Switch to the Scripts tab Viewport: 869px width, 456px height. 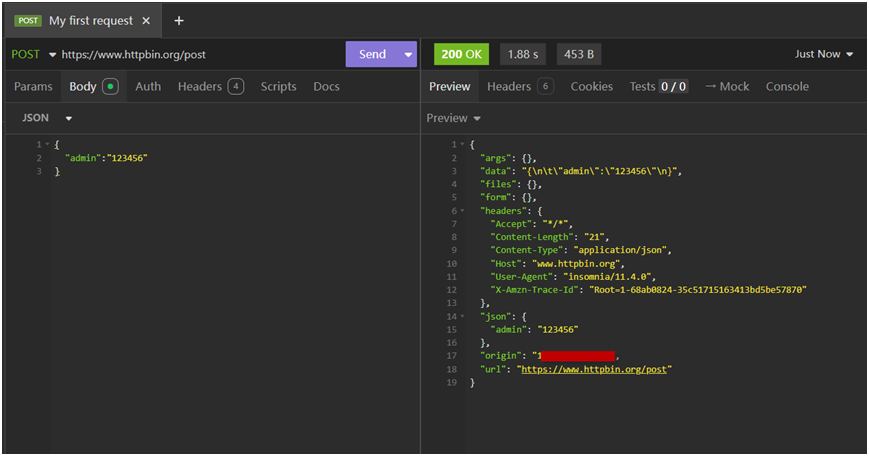coord(278,86)
